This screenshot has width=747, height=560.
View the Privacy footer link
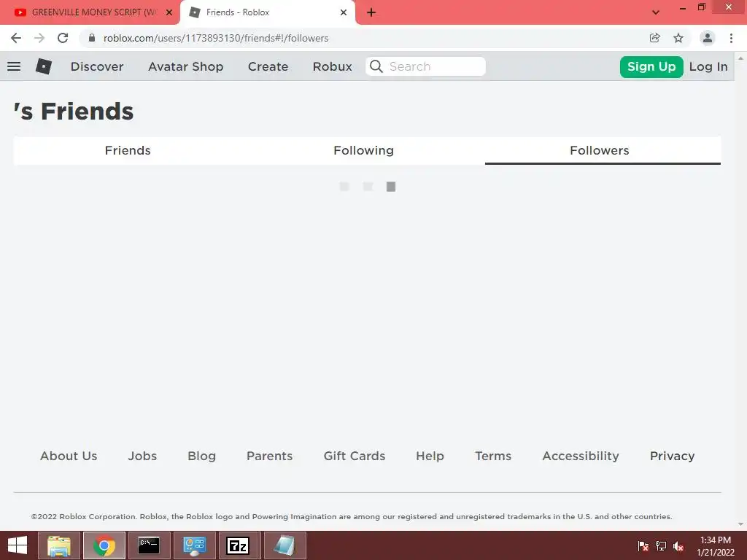coord(672,456)
